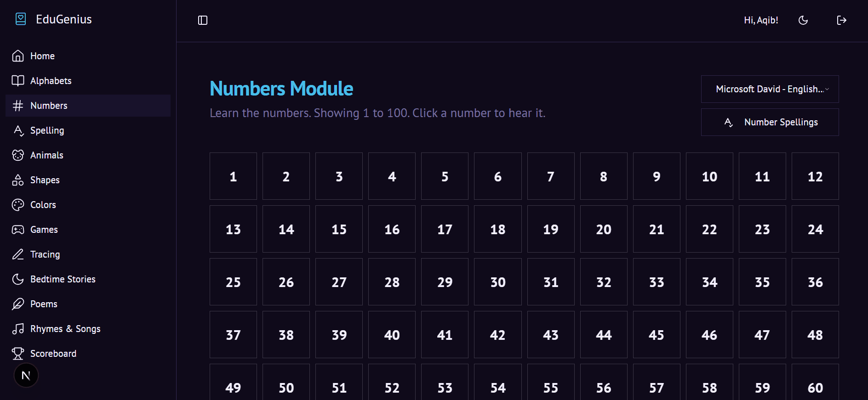The width and height of the screenshot is (868, 400).
Task: Open Bedtime Stories menu item
Action: coord(62,279)
